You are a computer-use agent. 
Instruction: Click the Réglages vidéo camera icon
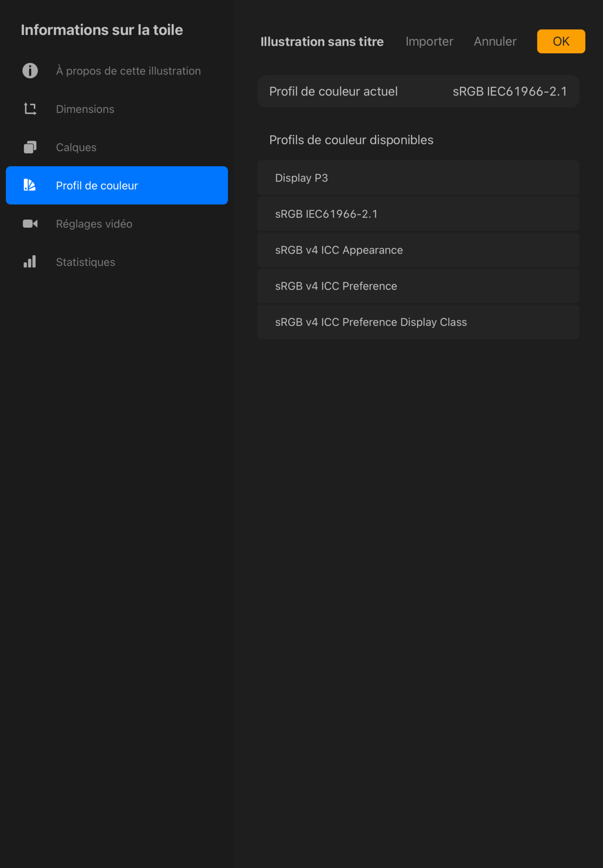pos(30,224)
